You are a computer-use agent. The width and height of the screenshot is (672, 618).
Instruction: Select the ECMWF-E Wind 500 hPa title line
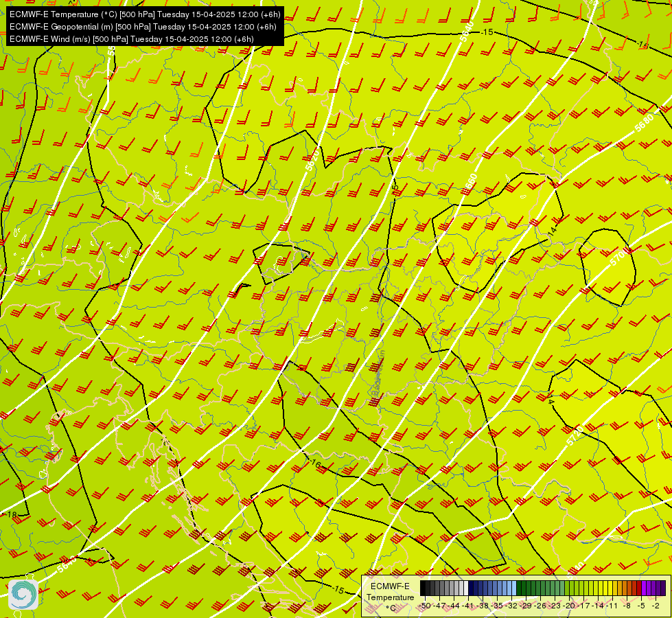tap(132, 39)
